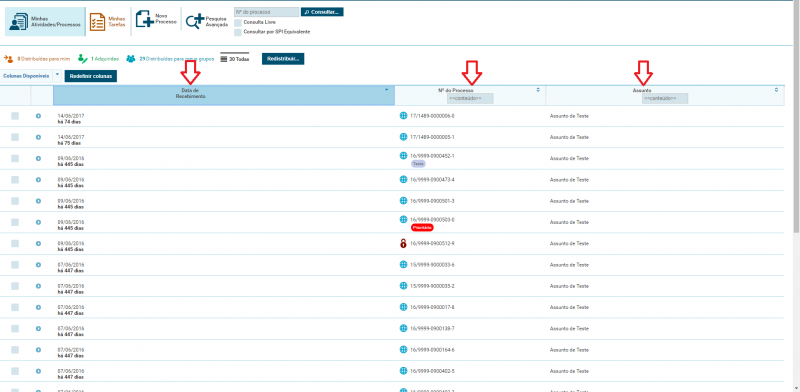Screen dimensions: 800x392
Task: Open the Minhas Tarefas checklist icon
Action: pos(97,22)
